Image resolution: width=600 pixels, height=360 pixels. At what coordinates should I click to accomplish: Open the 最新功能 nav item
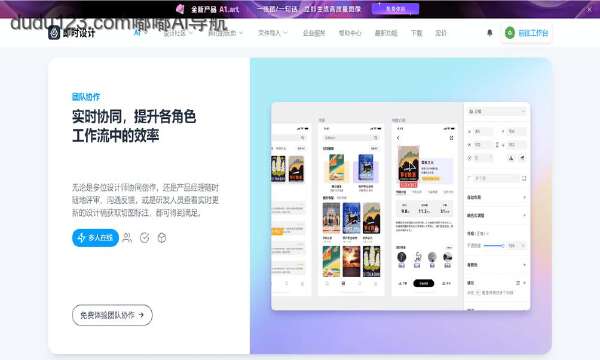[x=386, y=33]
